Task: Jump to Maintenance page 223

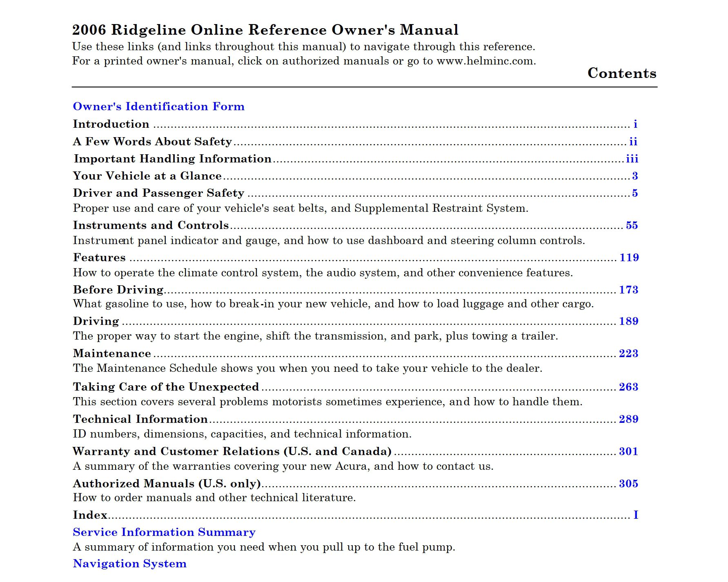Action: click(x=629, y=353)
